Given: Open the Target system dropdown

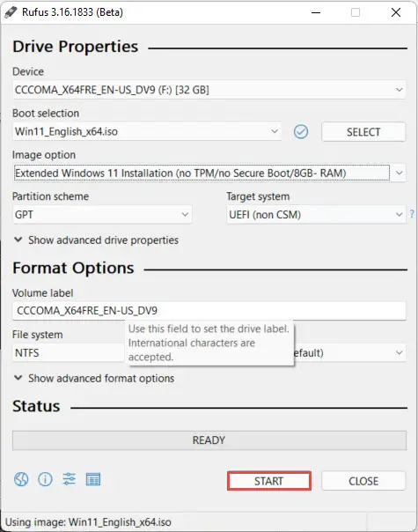Looking at the screenshot, I should (316, 214).
